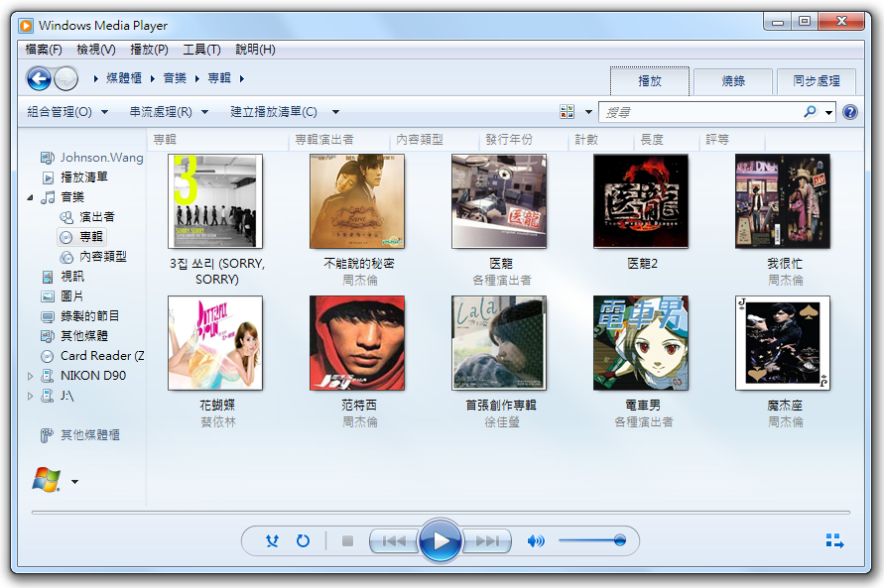The height and width of the screenshot is (588, 884).
Task: Expand arrow after 專輯 in breadcrumb
Action: pos(241,78)
